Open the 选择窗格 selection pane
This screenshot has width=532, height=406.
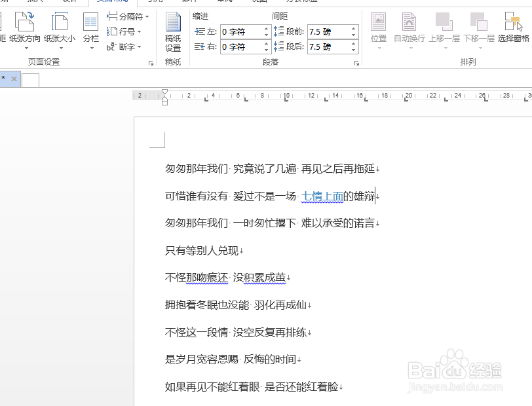point(514,27)
